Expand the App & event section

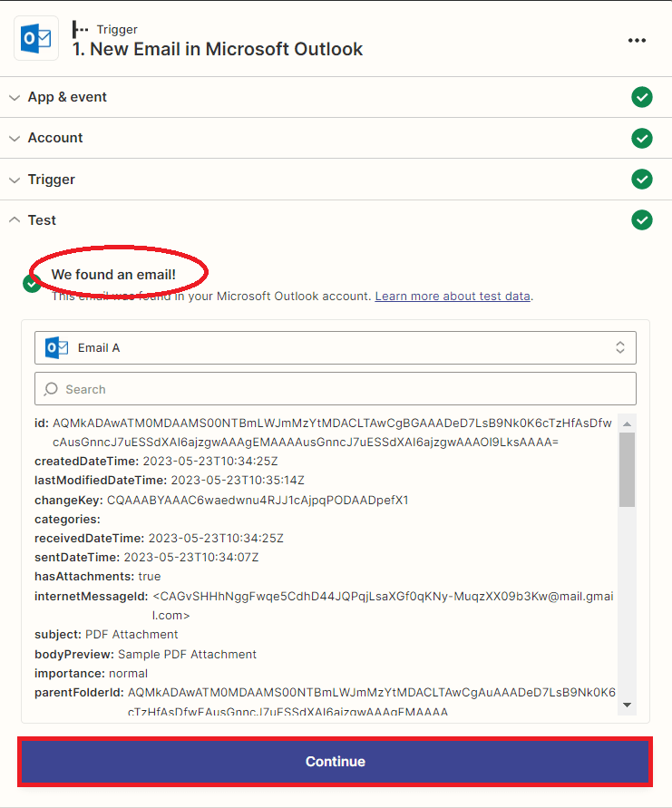point(67,97)
